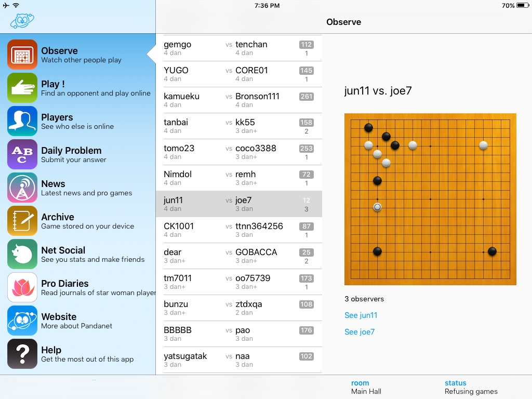This screenshot has height=399, width=532.
Task: Open Pro Diaries lotus icon
Action: (x=22, y=287)
